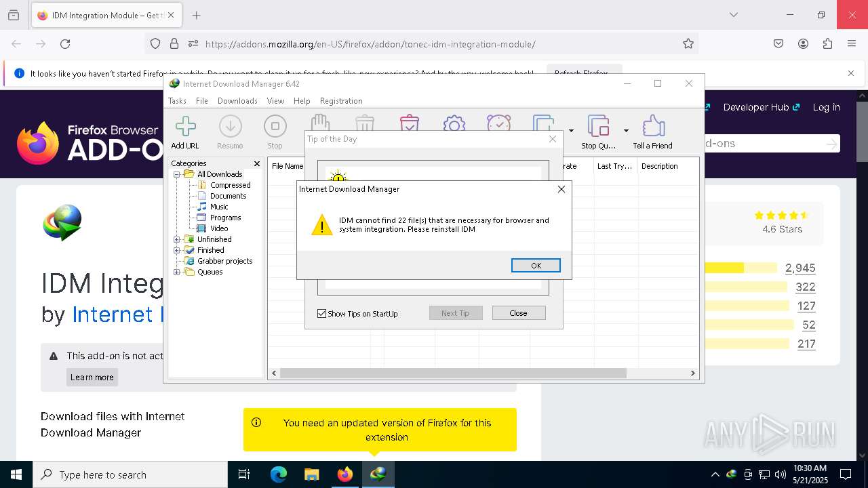Select the Programs category
Viewport: 868px width, 488px height.
(225, 218)
